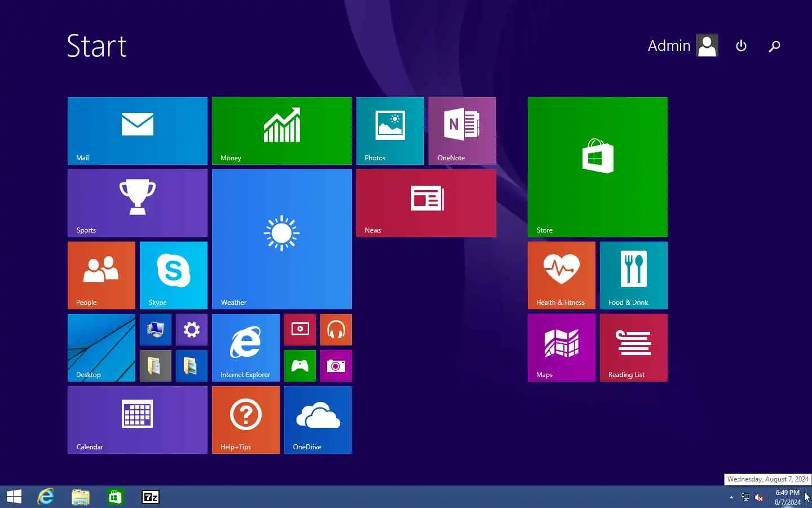Open the gray folder small tile
The width and height of the screenshot is (812, 508).
[x=156, y=366]
